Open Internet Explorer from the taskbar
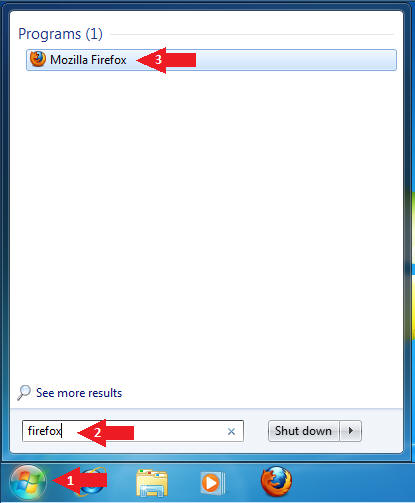This screenshot has width=415, height=503. click(93, 482)
